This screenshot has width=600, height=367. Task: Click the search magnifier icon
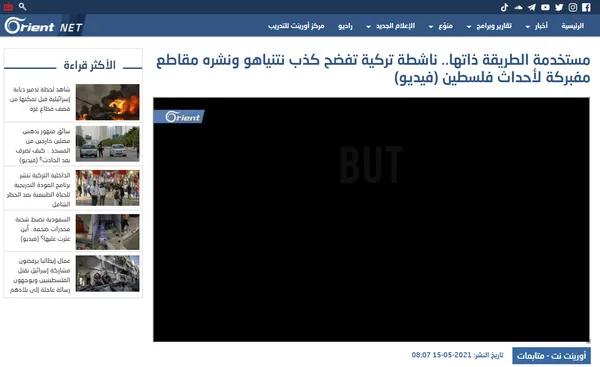[x=23, y=7]
